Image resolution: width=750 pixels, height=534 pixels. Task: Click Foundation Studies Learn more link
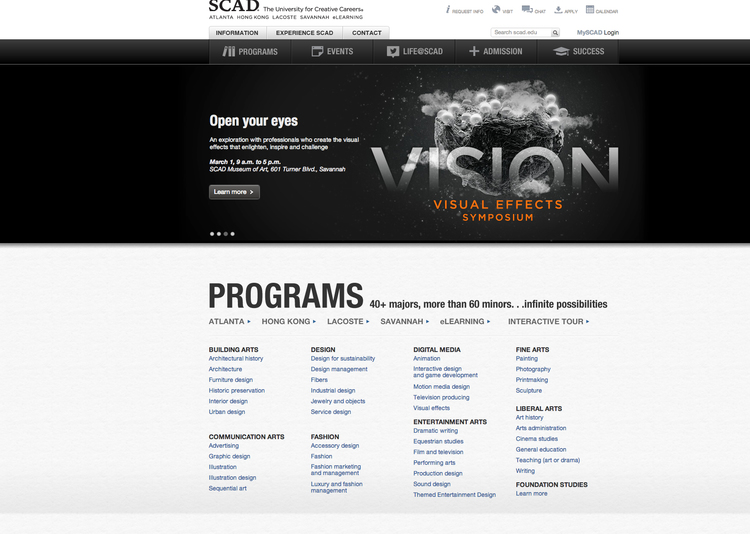pyautogui.click(x=531, y=494)
